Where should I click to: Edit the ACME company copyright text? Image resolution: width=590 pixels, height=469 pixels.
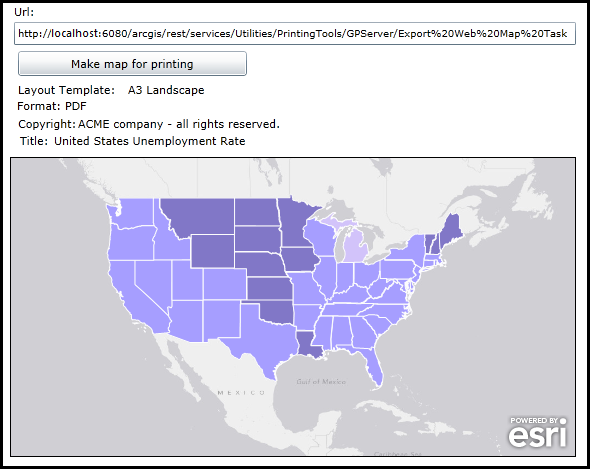[179, 124]
